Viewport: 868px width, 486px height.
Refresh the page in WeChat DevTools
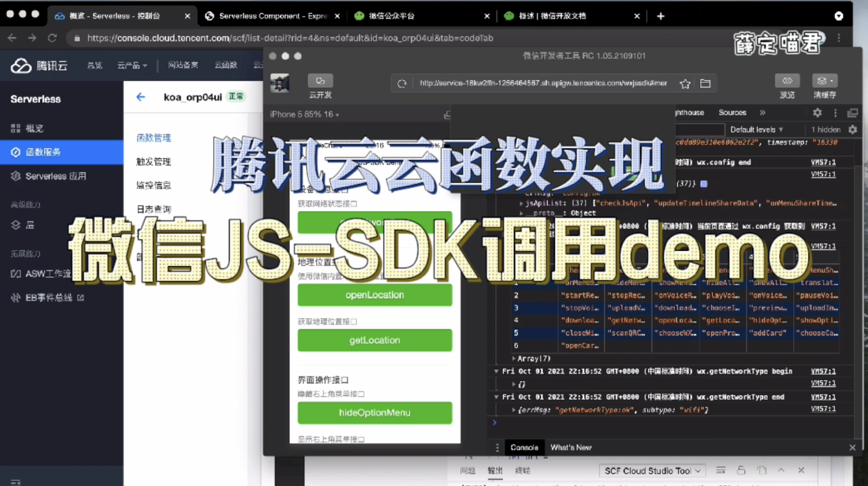coord(402,83)
